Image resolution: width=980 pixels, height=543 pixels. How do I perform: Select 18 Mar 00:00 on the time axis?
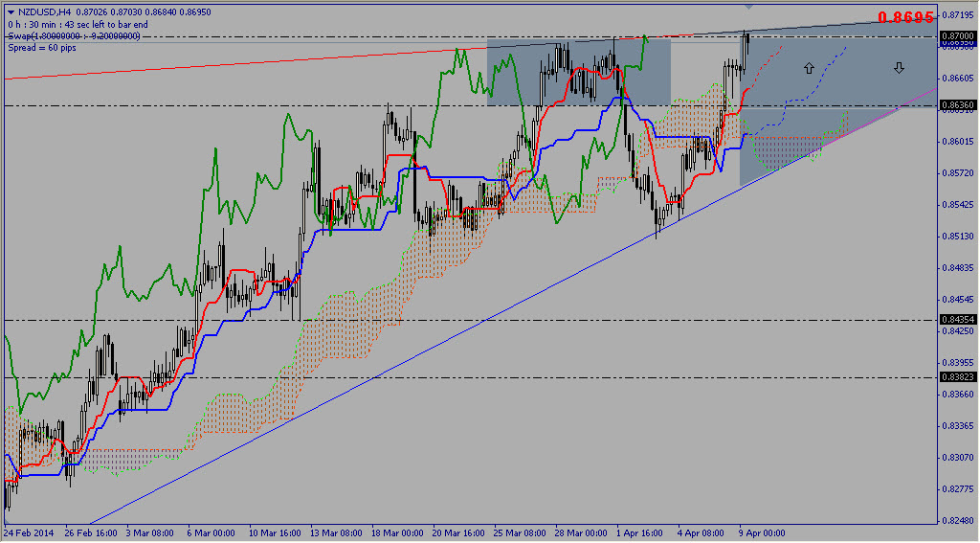tap(396, 532)
